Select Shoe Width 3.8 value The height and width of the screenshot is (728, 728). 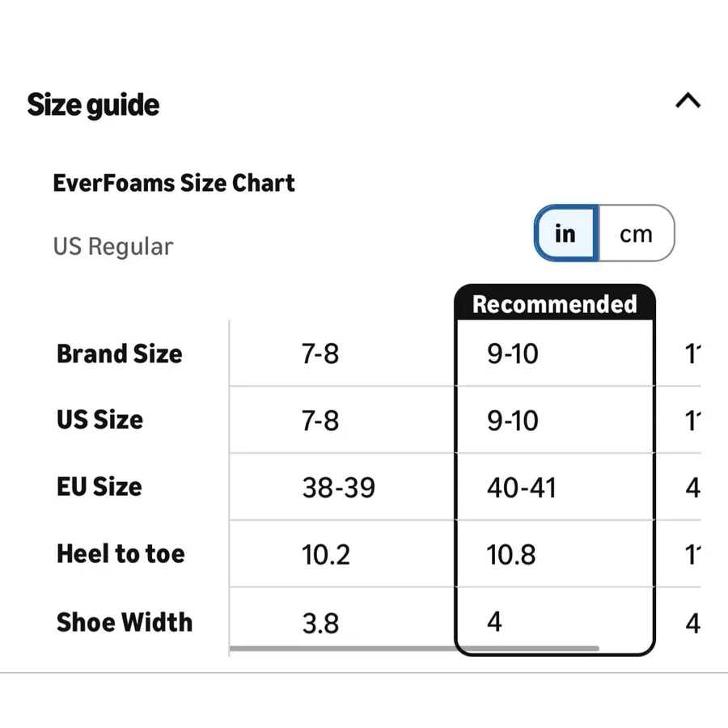pyautogui.click(x=320, y=623)
